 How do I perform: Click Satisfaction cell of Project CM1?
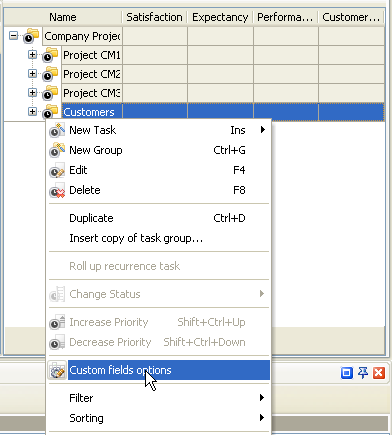(x=155, y=55)
